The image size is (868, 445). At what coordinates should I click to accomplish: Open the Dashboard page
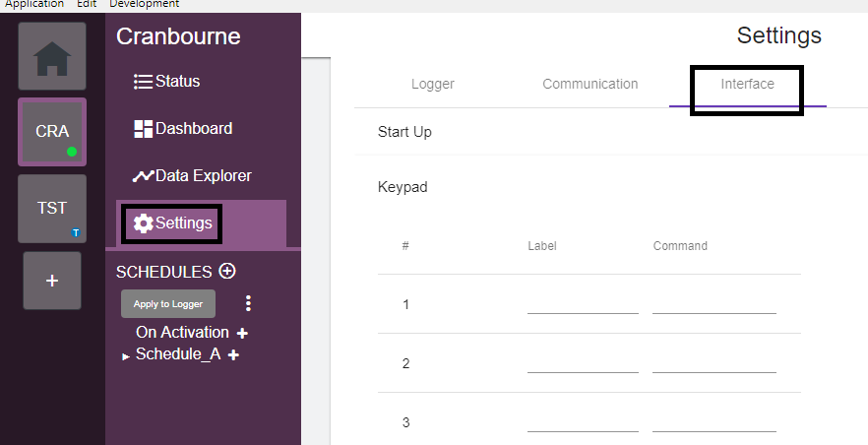183,129
